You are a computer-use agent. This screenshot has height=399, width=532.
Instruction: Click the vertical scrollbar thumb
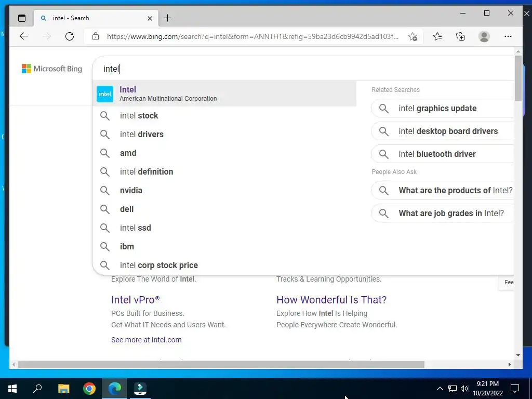[x=518, y=78]
